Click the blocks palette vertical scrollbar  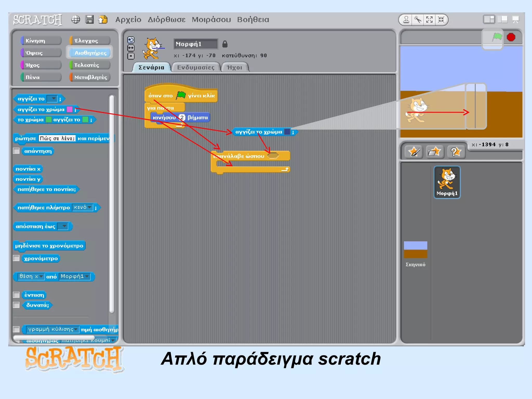coord(112,204)
